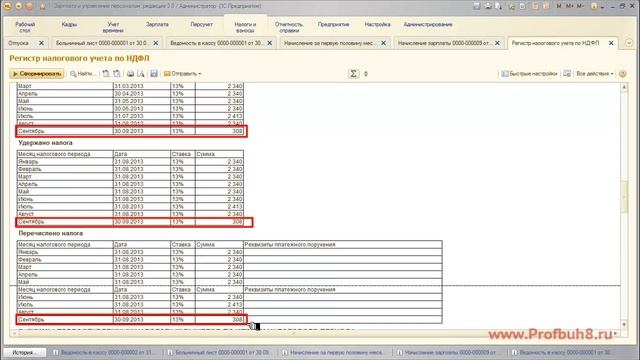
Task: Open the История panel
Action: click(24, 352)
